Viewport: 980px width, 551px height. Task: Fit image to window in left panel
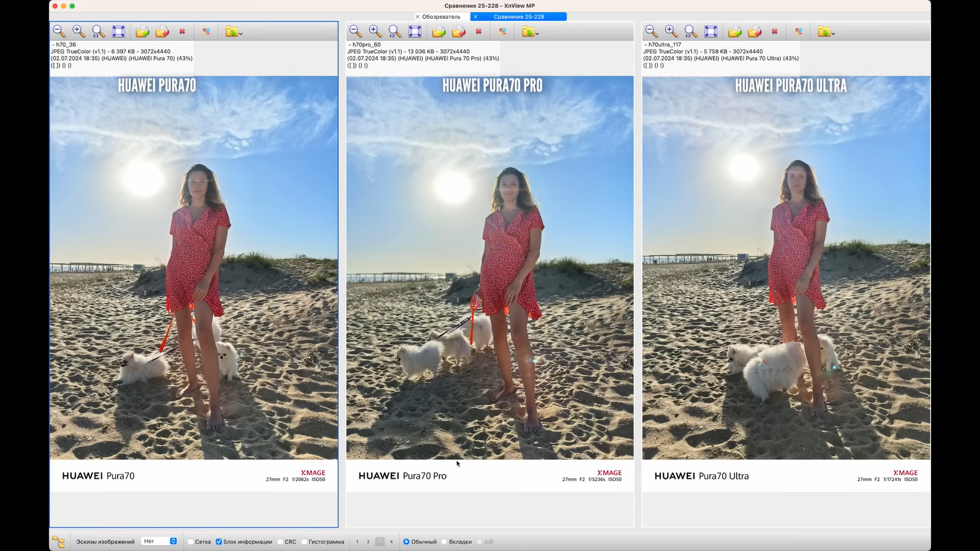click(118, 31)
